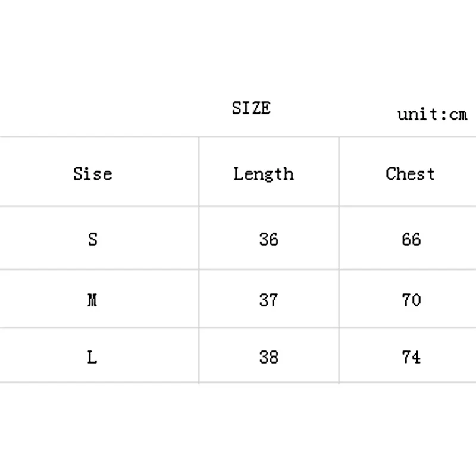Click the digit 4 in Chest value 74

416,357
